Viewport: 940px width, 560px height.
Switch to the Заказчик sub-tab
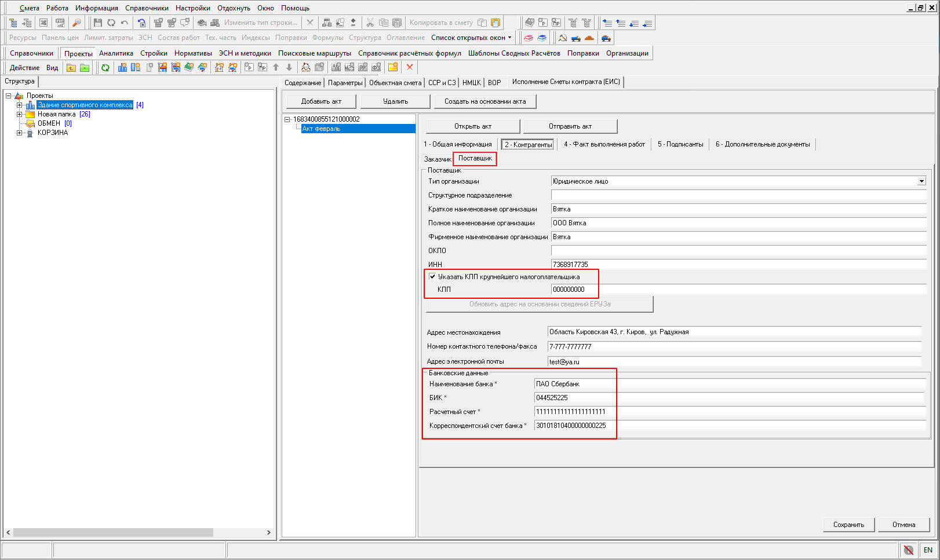coord(437,159)
